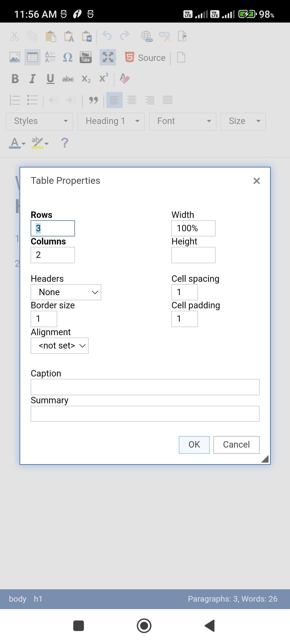
Task: Click the Image insert icon
Action: click(15, 57)
